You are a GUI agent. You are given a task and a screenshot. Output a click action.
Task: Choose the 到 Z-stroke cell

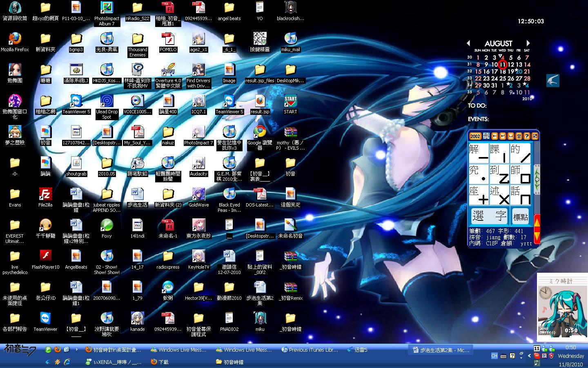point(499,174)
